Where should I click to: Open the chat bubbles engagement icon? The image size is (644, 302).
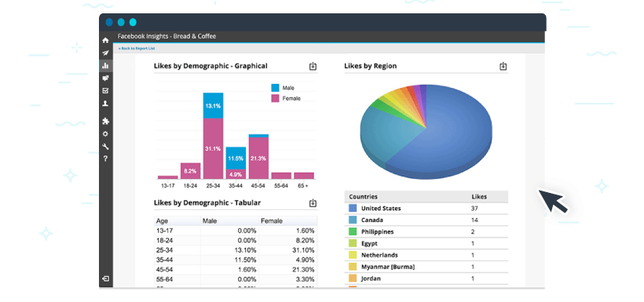pyautogui.click(x=105, y=78)
